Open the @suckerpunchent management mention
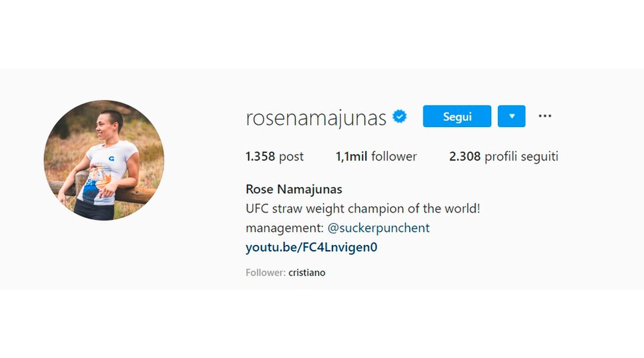Screen dimensions: 644x358 pyautogui.click(x=378, y=228)
